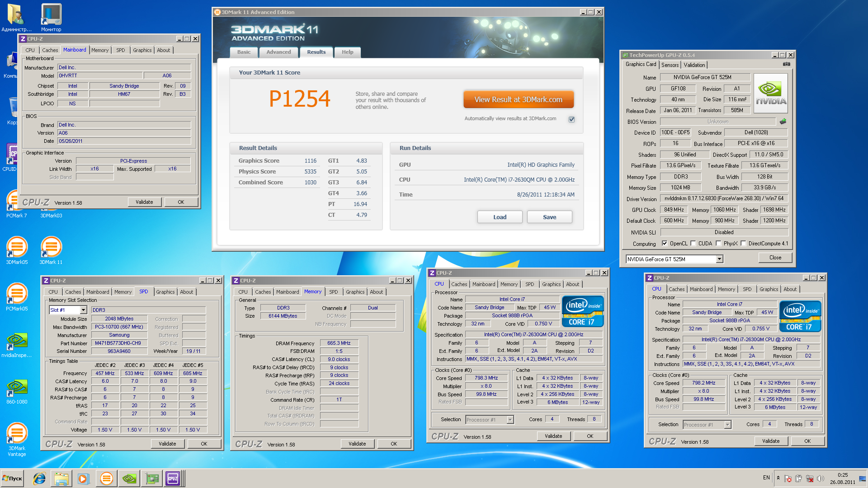
Task: Open the Graphics tab in the SPD CPU-Z window
Action: pos(165,292)
